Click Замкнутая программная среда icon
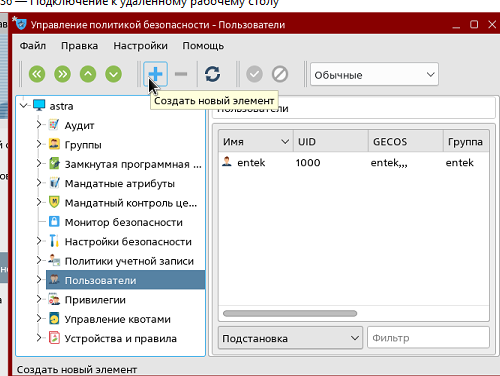The height and width of the screenshot is (376, 500). point(54,163)
